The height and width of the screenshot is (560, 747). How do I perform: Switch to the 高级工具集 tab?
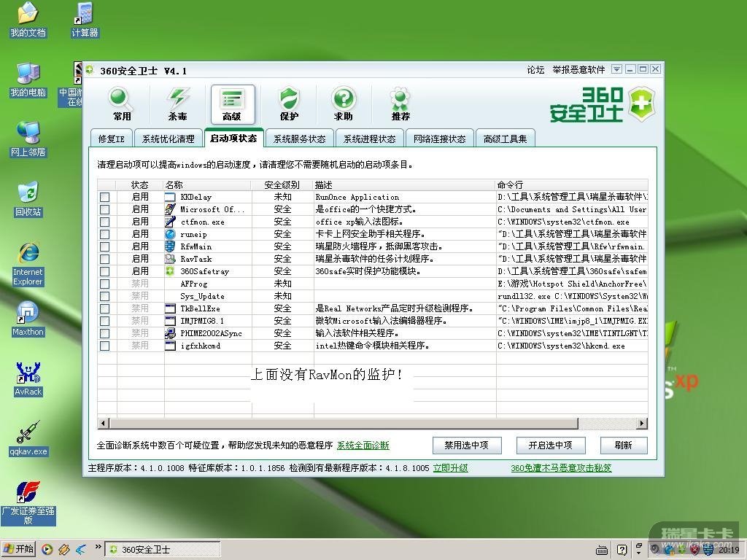click(x=505, y=139)
